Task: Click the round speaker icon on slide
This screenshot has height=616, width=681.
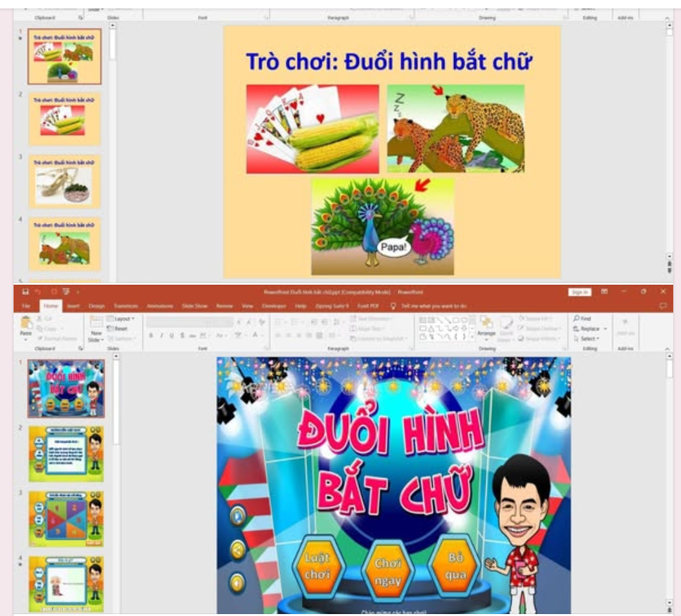Action: coord(238,583)
